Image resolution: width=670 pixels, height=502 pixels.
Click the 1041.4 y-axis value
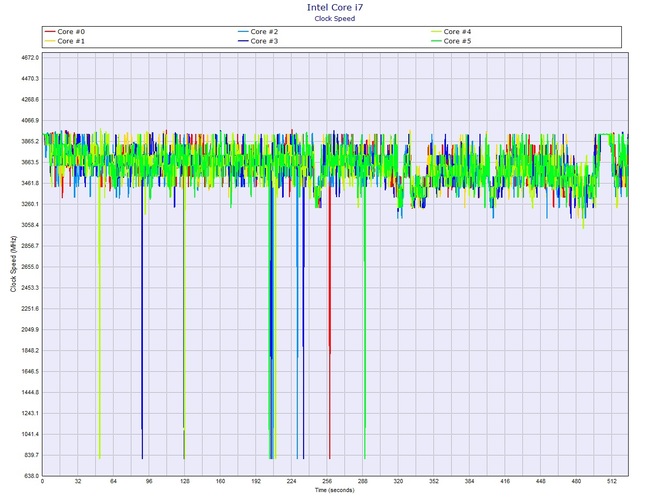tap(30, 434)
